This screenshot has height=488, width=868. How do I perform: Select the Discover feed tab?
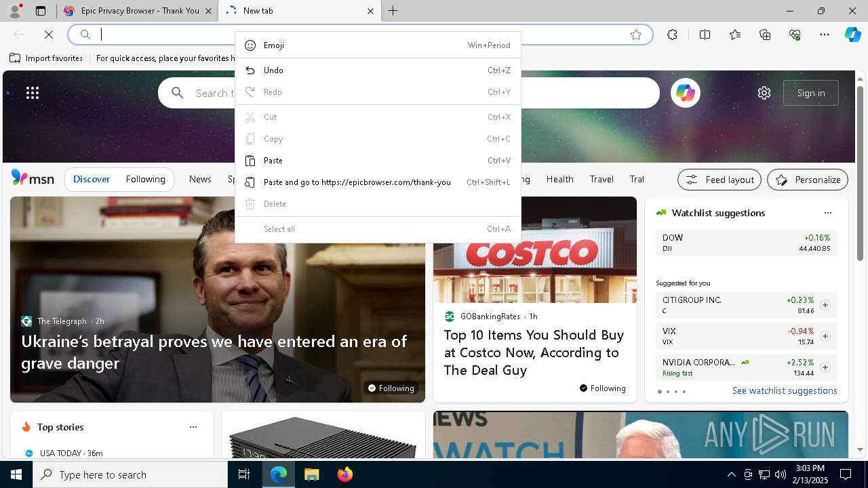[x=92, y=180]
